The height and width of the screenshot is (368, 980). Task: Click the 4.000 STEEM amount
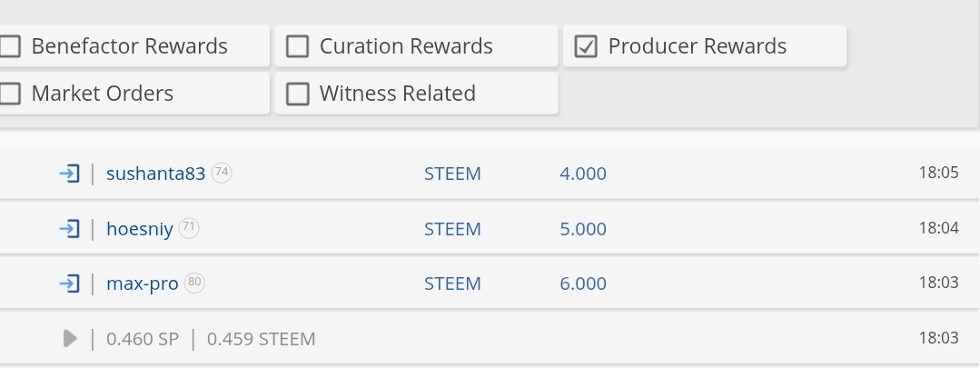pos(582,173)
